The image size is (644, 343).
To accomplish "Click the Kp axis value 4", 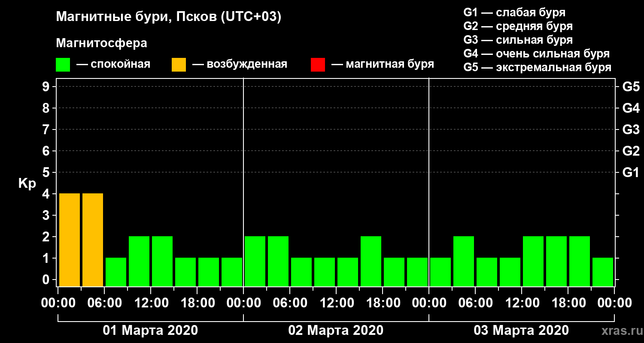I will pos(46,194).
